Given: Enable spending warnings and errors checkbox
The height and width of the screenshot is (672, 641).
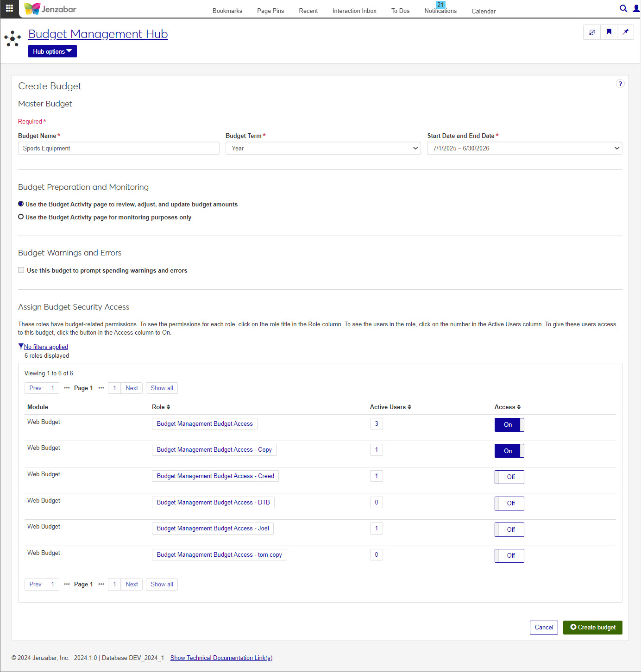Looking at the screenshot, I should (21, 270).
